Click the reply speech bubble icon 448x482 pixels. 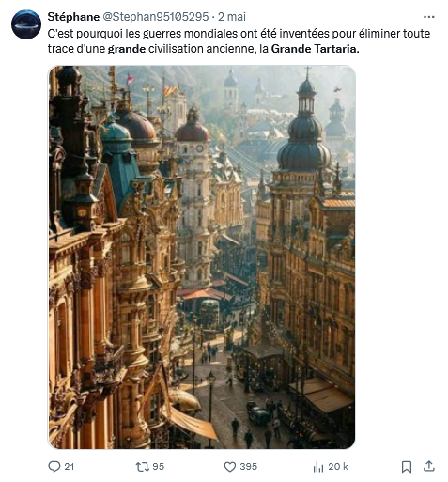[54, 467]
